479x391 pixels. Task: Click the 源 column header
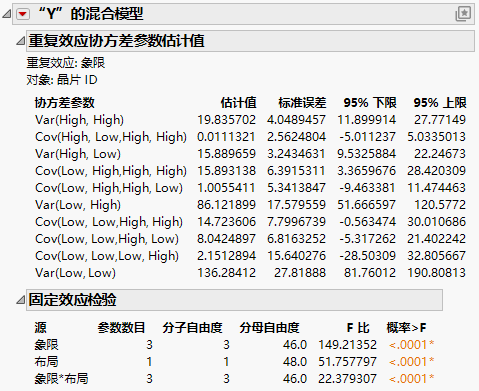(41, 328)
